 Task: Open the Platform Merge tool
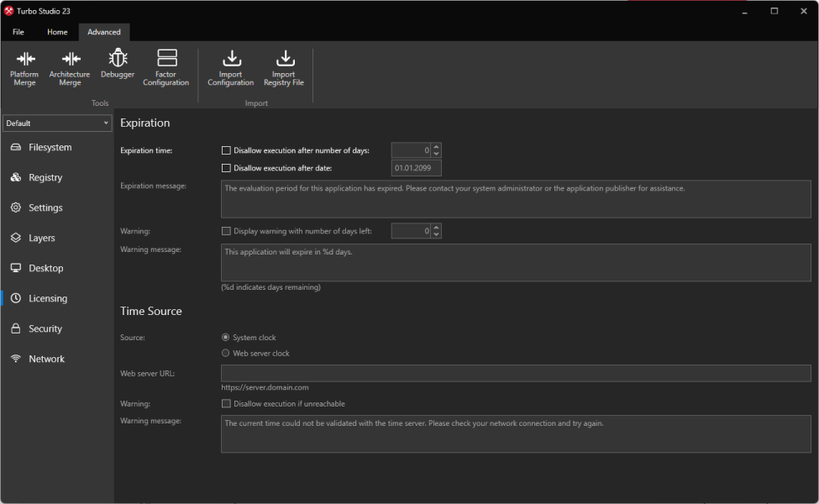tap(24, 68)
